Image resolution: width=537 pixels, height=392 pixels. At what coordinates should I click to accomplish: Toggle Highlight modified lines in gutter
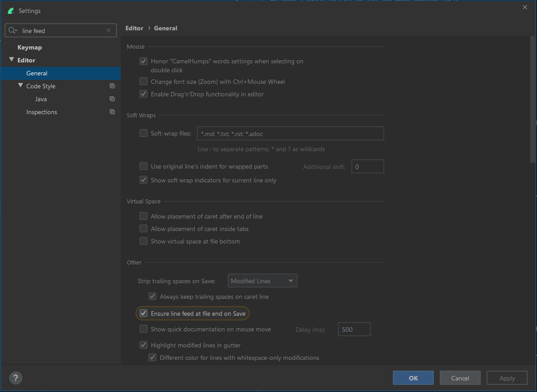click(143, 345)
